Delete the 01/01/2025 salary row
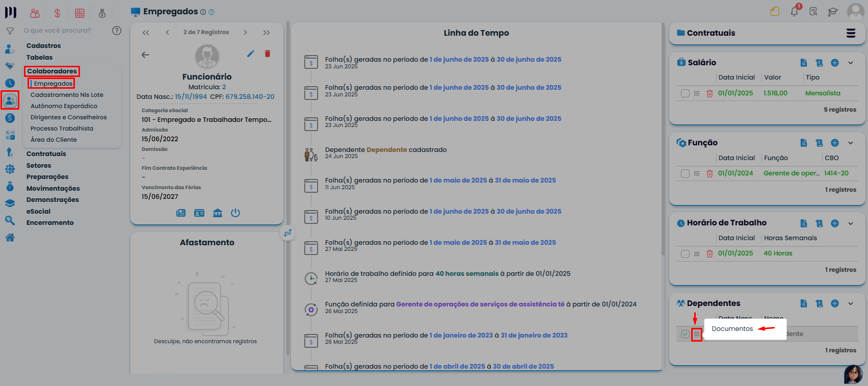868x386 pixels. tap(709, 93)
